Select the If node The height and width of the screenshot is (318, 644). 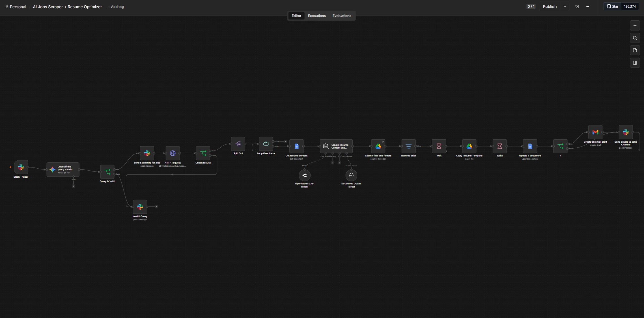click(560, 146)
